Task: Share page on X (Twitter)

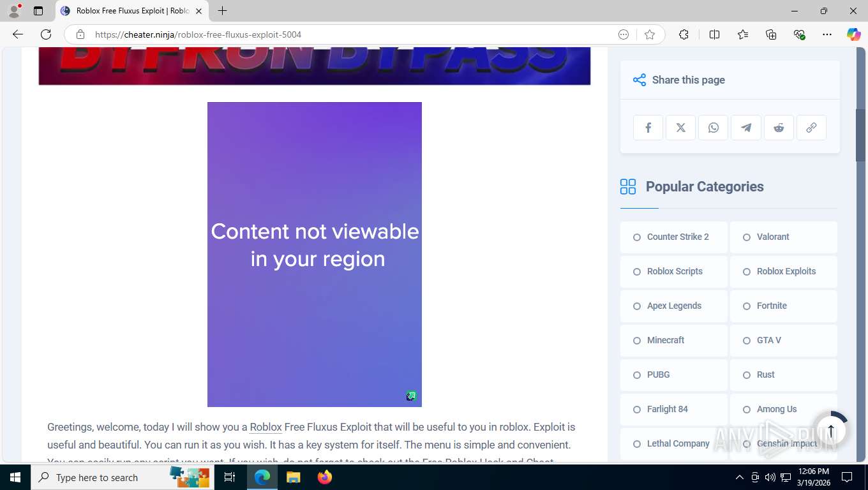Action: [680, 128]
